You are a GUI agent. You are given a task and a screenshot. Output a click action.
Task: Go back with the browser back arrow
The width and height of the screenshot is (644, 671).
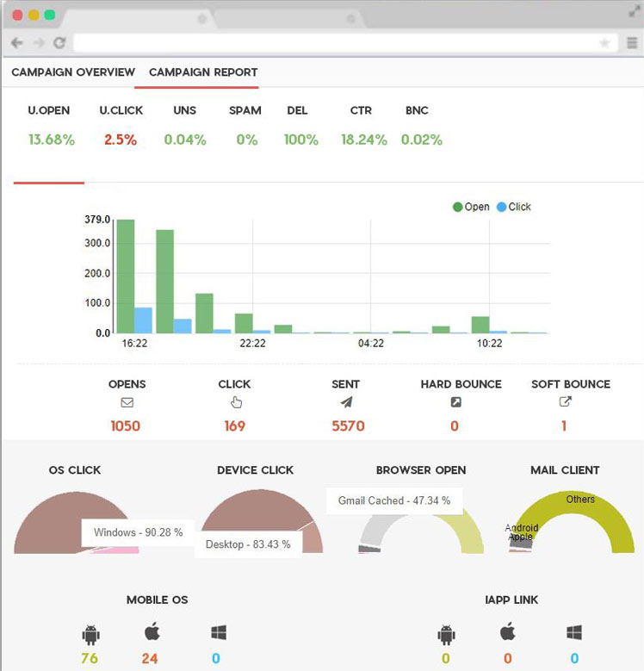[x=17, y=42]
